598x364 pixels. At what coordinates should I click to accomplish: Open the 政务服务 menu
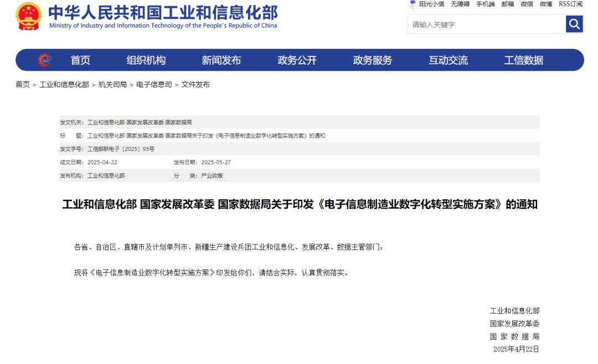tap(373, 60)
